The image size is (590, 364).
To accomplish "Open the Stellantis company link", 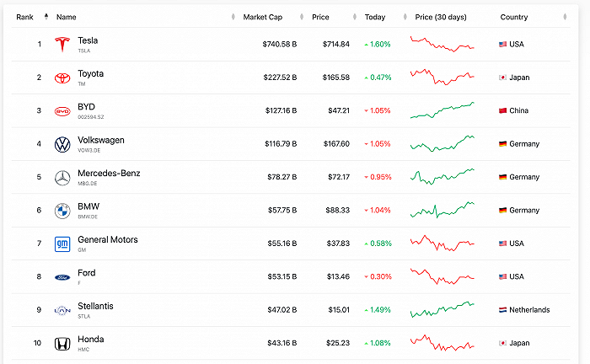I will click(95, 307).
